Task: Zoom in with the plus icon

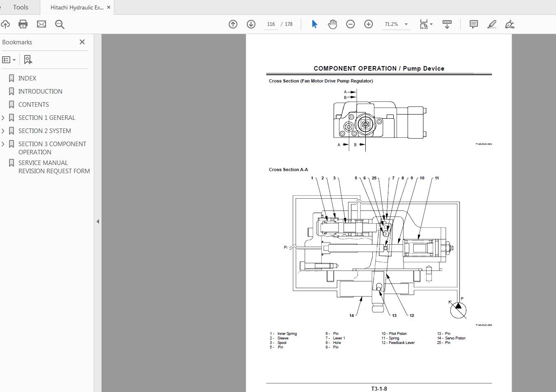Action: 369,24
